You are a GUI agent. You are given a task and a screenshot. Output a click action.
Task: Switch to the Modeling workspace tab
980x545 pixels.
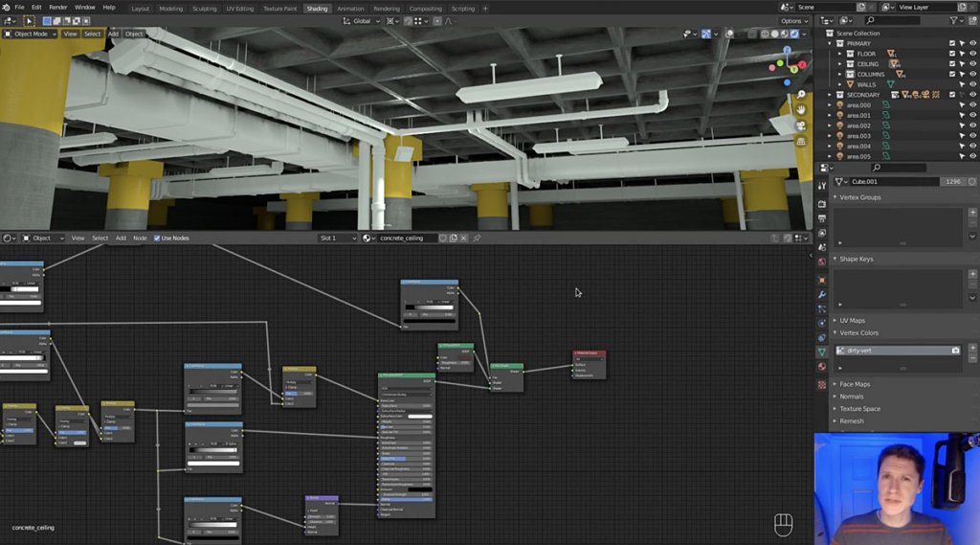click(170, 9)
